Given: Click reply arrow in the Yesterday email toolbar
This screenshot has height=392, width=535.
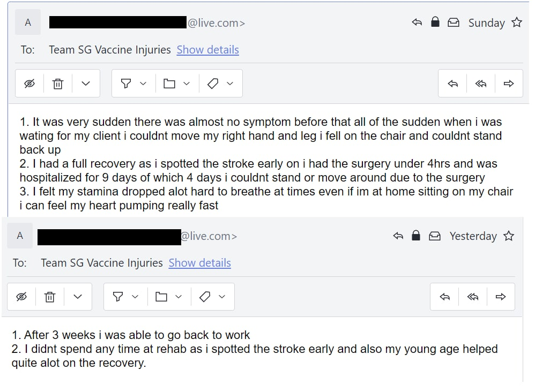Looking at the screenshot, I should click(x=444, y=297).
